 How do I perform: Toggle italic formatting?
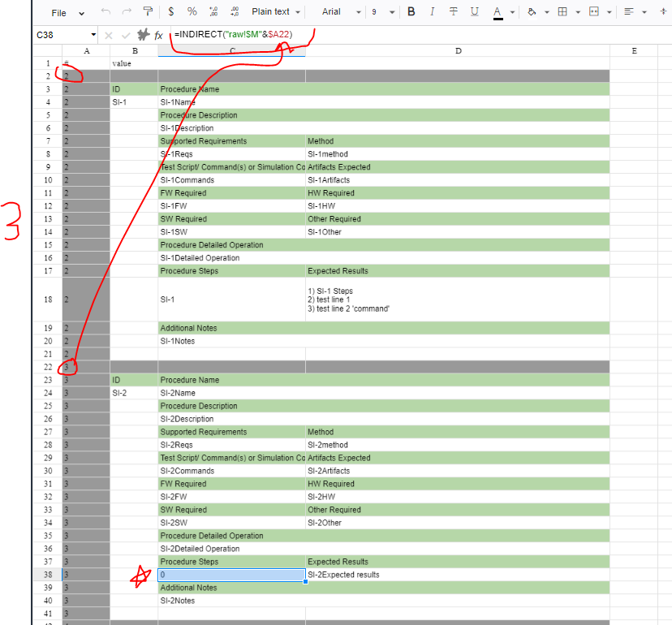tap(432, 12)
